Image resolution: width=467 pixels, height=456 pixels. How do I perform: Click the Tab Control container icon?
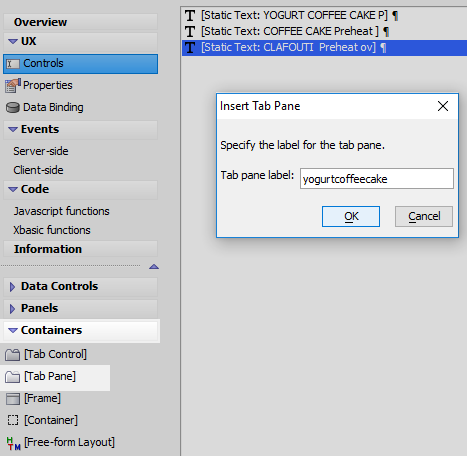[x=13, y=355]
